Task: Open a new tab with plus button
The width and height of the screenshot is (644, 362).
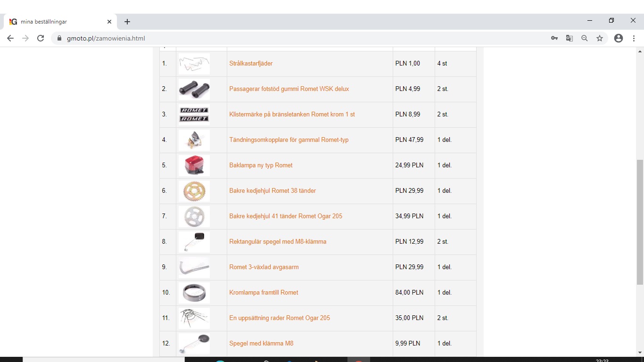Action: click(127, 22)
